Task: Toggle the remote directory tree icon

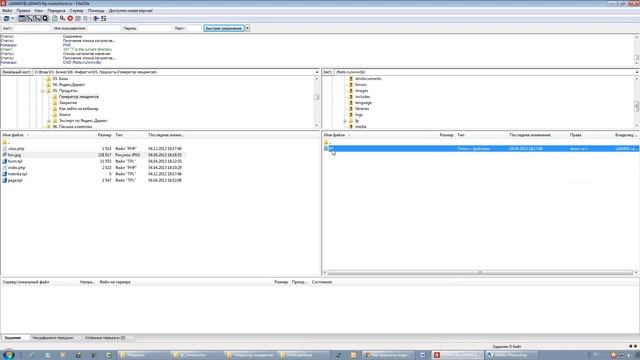Action: coord(37,18)
